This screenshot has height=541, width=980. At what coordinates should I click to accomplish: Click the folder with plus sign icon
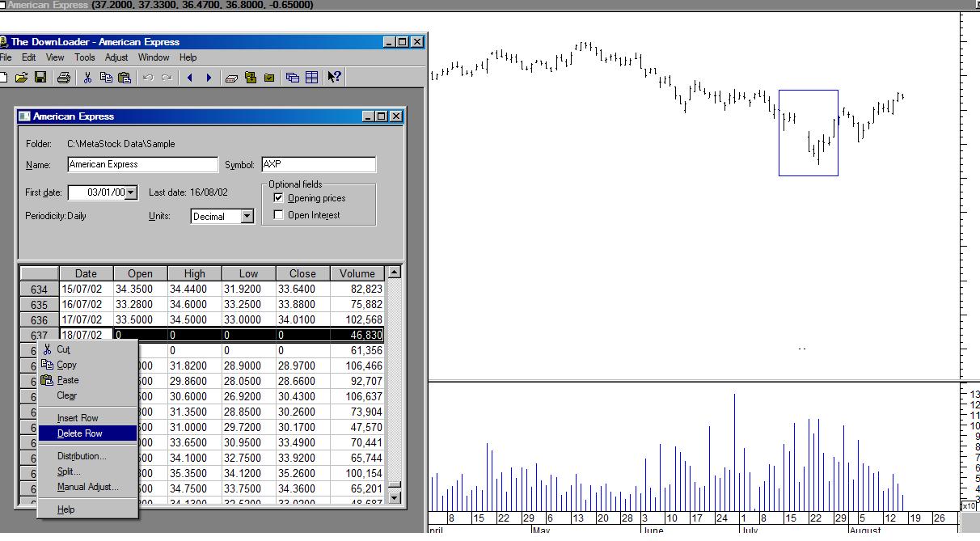pos(251,78)
